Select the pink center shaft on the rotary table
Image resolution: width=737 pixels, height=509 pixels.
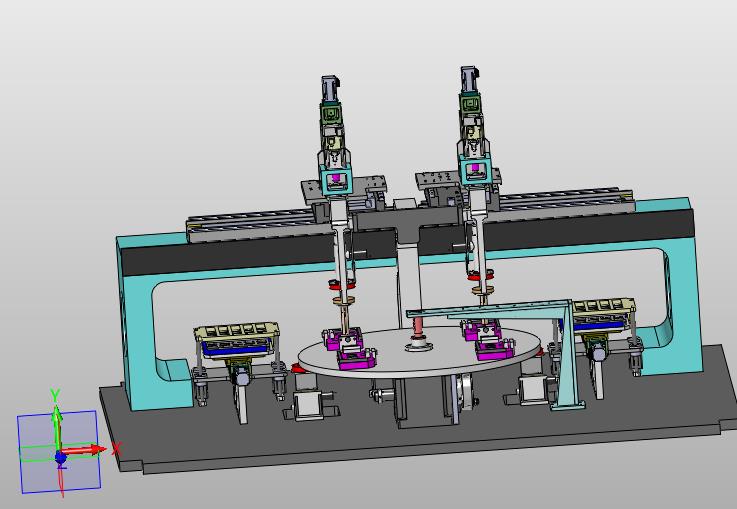pos(417,328)
